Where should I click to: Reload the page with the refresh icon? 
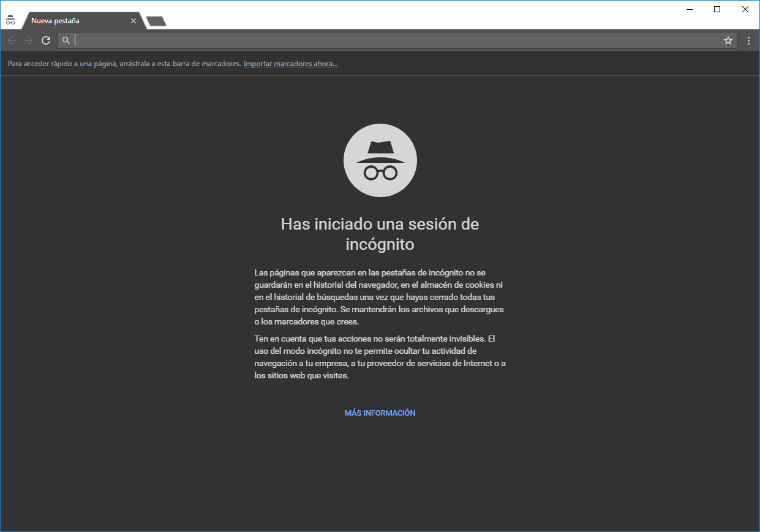point(46,40)
